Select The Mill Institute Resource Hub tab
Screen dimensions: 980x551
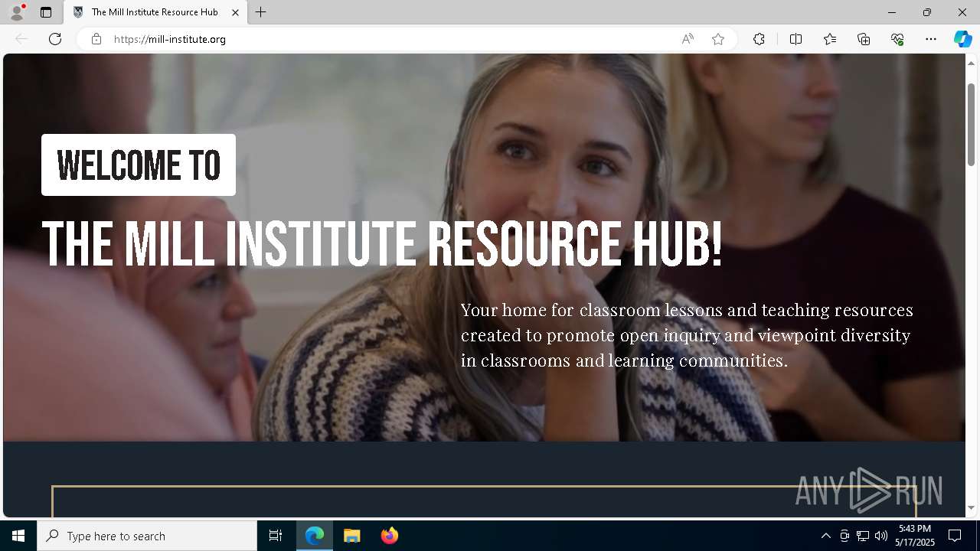click(155, 12)
